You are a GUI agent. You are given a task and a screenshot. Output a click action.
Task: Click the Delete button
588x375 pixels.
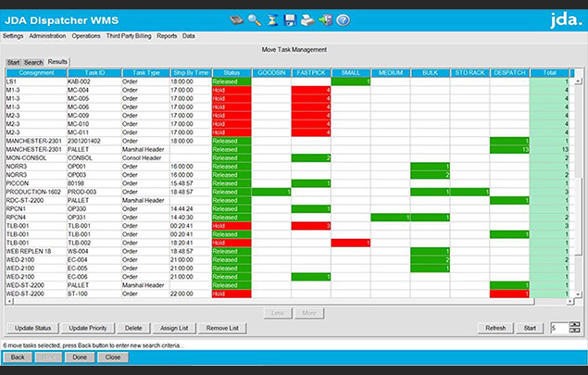(133, 328)
